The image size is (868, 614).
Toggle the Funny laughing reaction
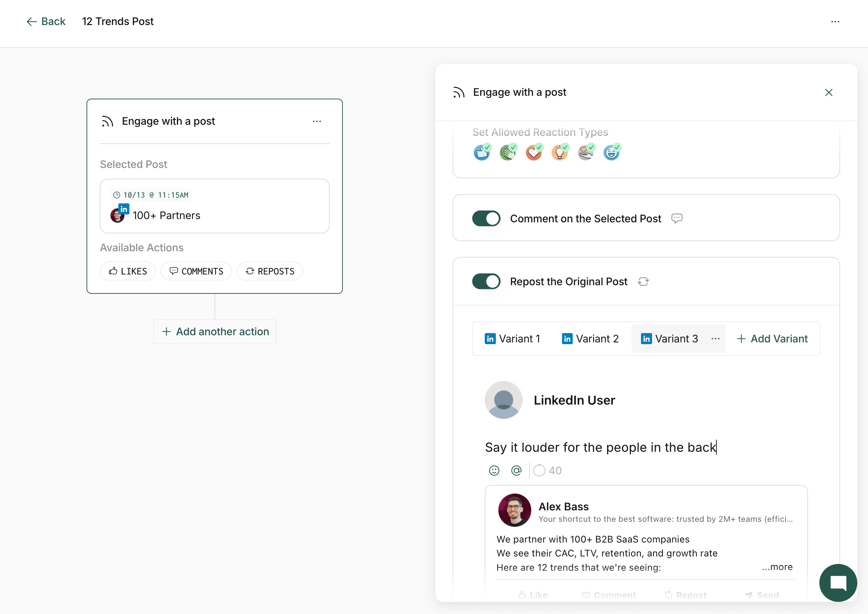[612, 153]
